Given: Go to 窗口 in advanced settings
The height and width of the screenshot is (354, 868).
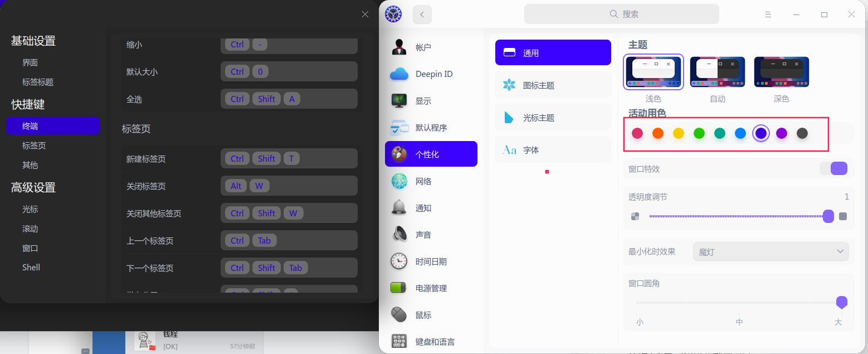Looking at the screenshot, I should click(x=30, y=248).
